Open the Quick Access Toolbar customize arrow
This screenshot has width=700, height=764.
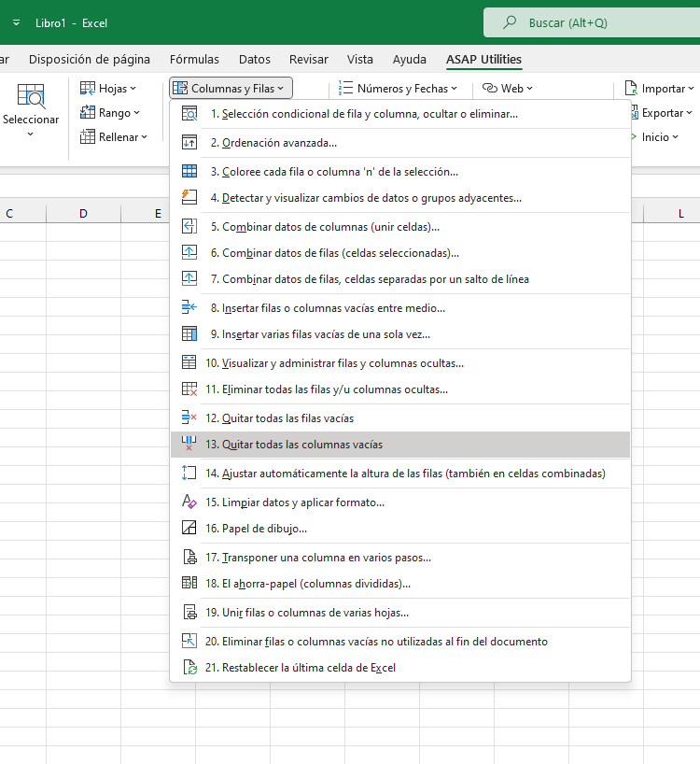tap(17, 22)
